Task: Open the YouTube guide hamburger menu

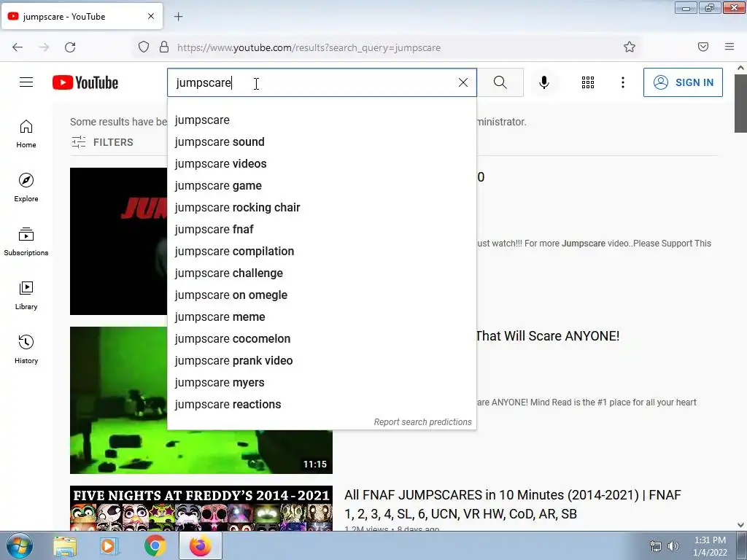Action: coord(26,82)
